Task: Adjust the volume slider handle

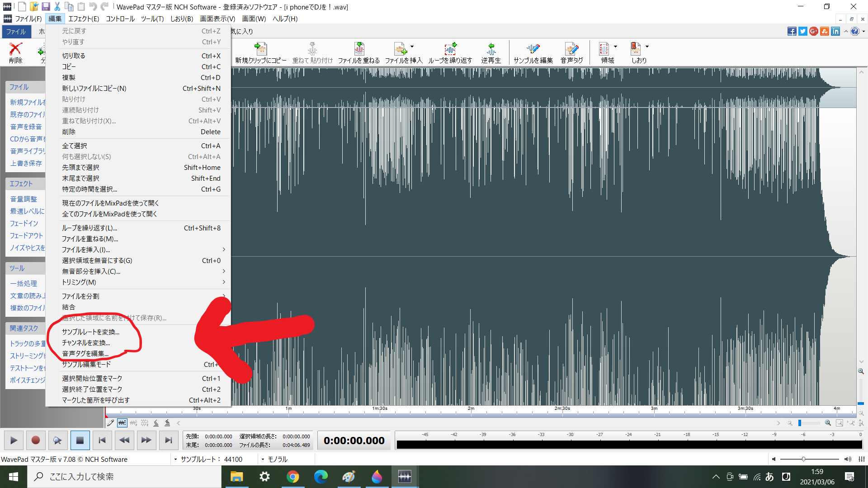Action: tap(803, 459)
